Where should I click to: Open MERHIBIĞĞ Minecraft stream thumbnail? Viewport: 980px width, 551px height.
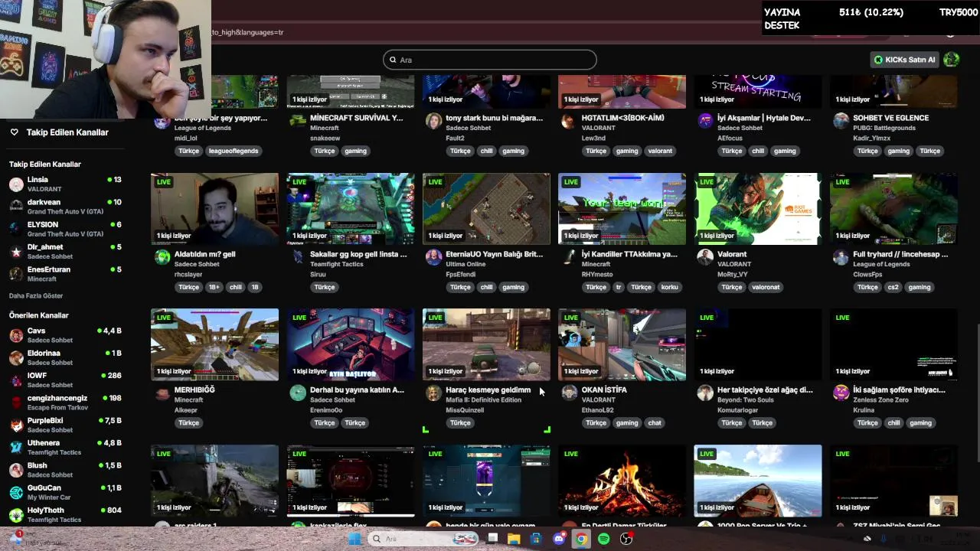point(214,344)
